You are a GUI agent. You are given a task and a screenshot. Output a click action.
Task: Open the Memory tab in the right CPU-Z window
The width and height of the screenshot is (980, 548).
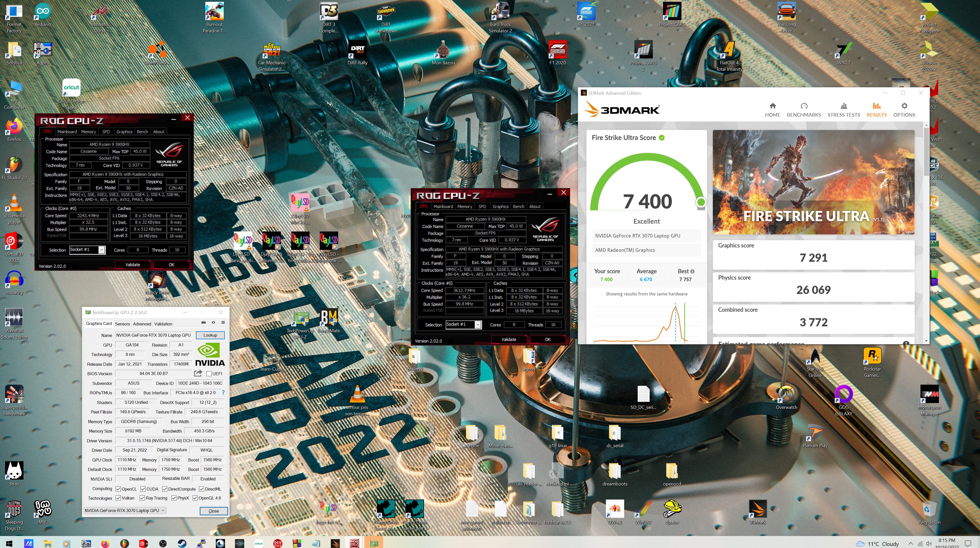point(465,206)
